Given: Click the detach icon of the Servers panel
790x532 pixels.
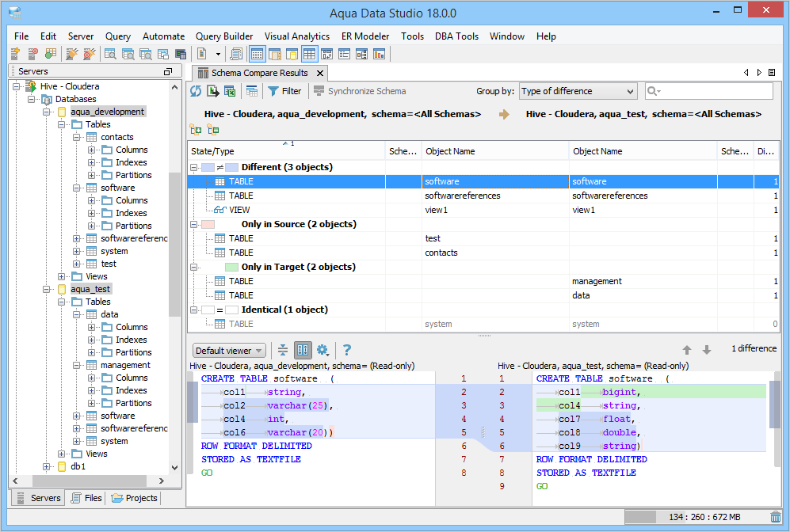Looking at the screenshot, I should [x=168, y=71].
